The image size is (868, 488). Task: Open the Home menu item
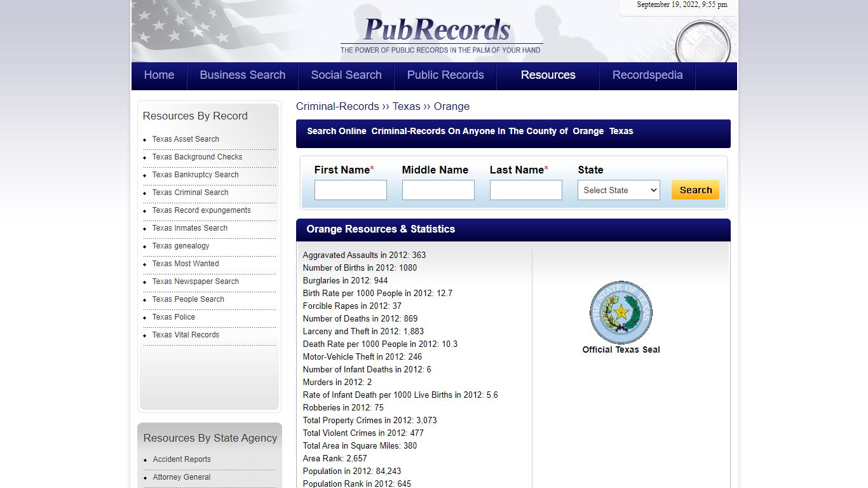[159, 75]
